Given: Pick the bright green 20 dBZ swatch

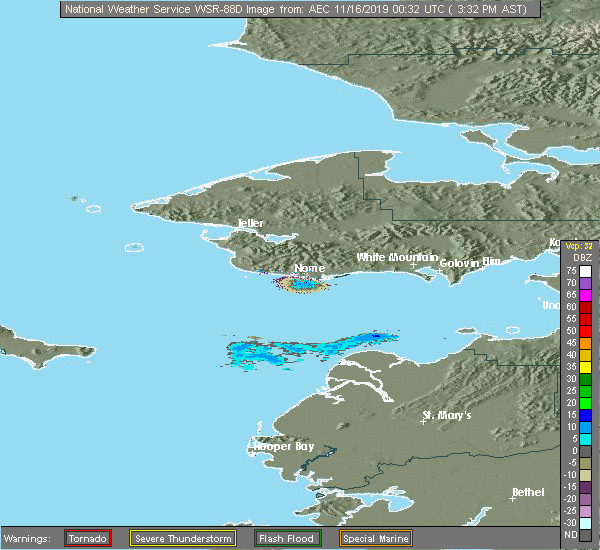Looking at the screenshot, I should click(x=585, y=403).
